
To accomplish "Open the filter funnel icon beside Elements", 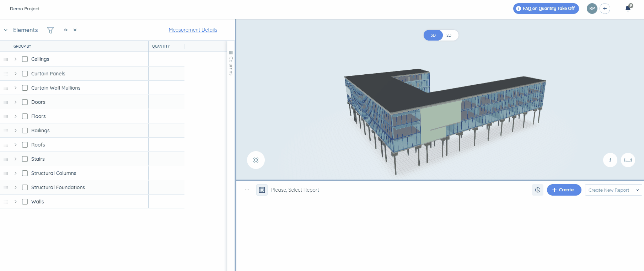I will pyautogui.click(x=50, y=30).
